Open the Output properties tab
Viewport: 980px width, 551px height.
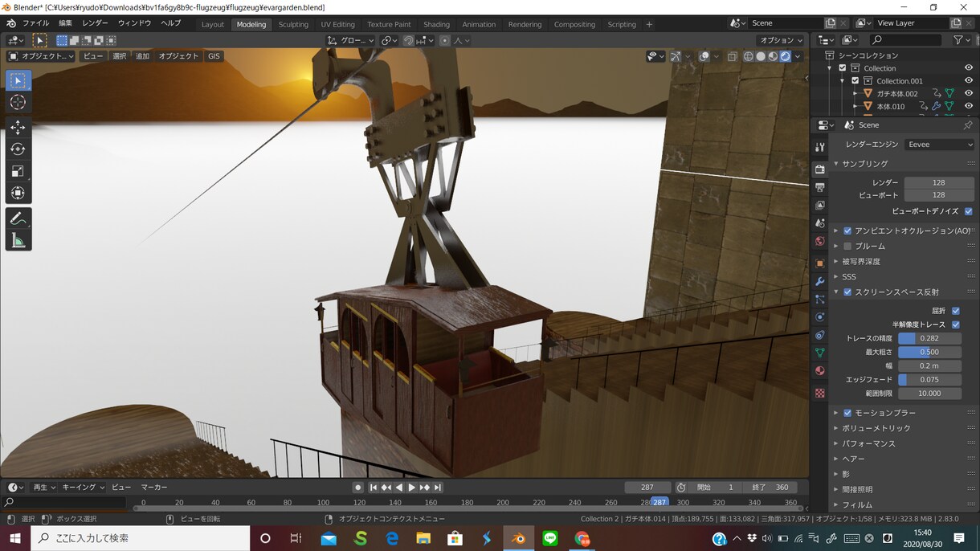click(819, 188)
